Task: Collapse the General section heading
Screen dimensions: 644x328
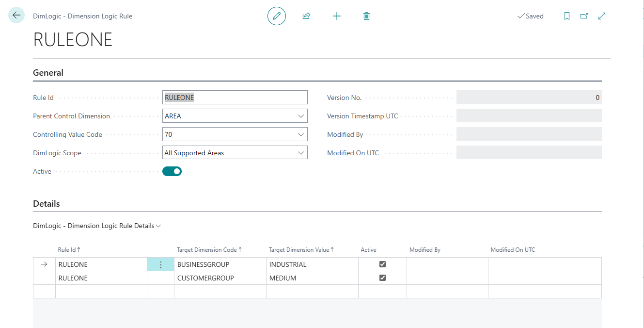Action: tap(48, 73)
